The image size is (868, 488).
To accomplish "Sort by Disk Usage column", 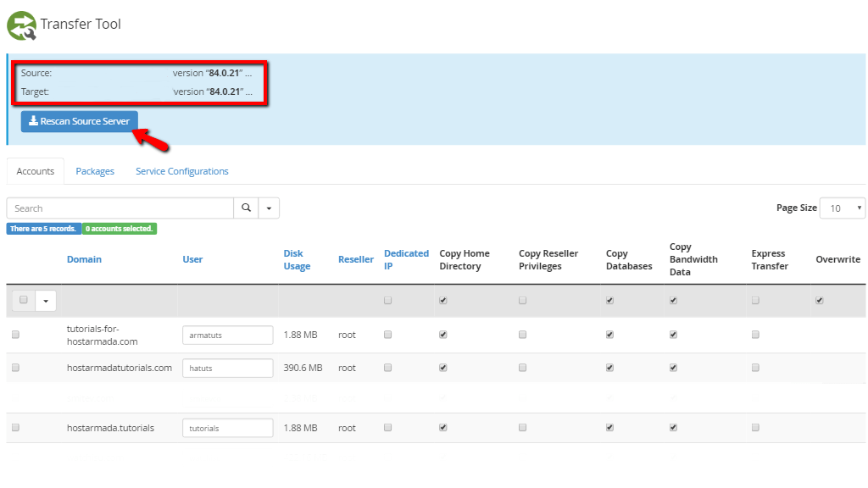I will point(297,259).
